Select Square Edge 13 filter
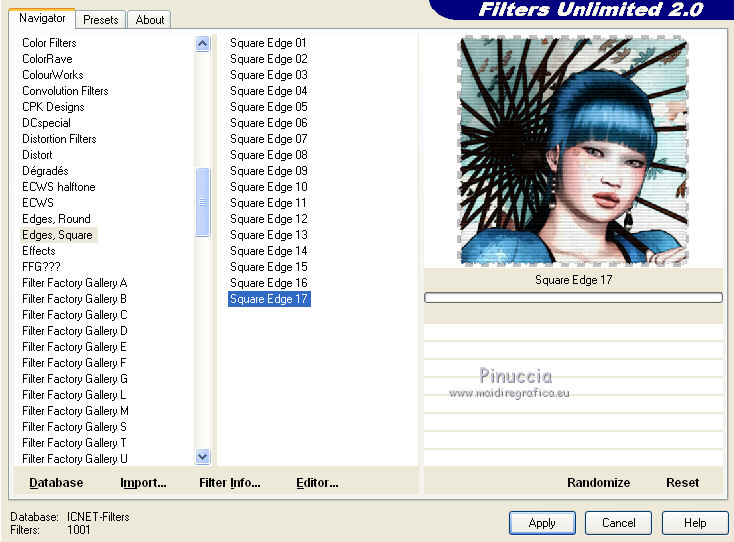The height and width of the screenshot is (542, 734). (x=269, y=235)
